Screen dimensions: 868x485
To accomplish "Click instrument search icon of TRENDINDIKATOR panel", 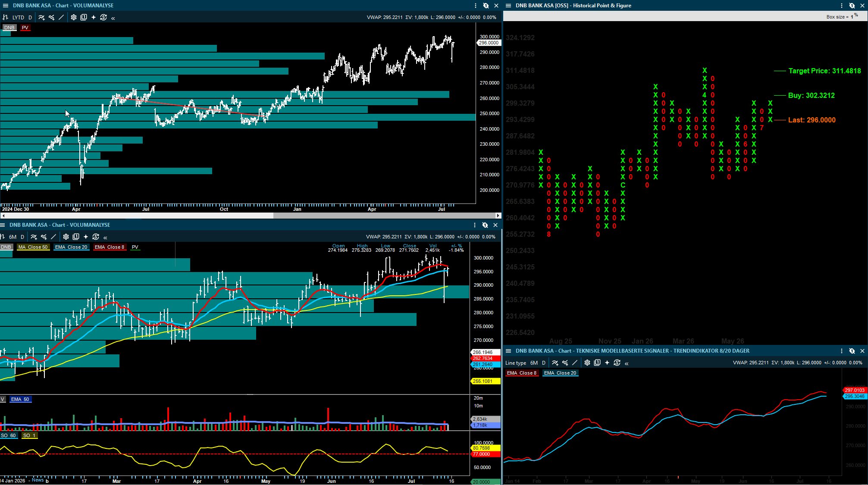I will pyautogui.click(x=852, y=351).
